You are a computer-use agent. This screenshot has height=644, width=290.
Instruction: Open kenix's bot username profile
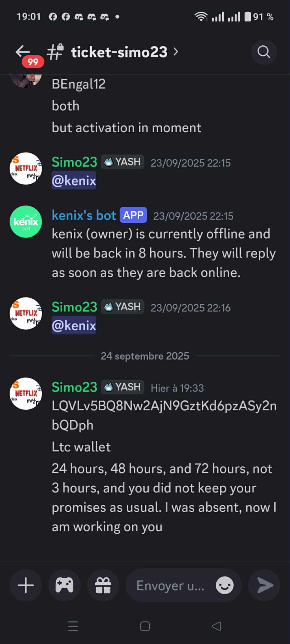[x=84, y=215]
